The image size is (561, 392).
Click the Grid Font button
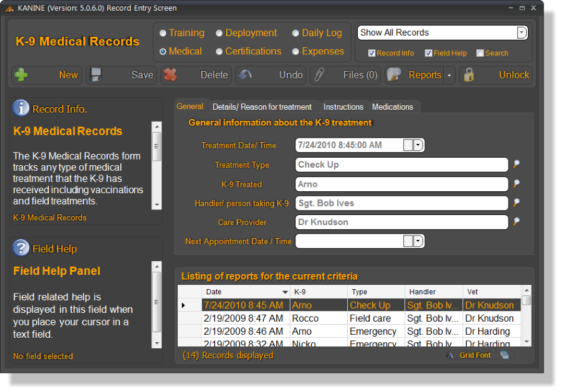469,355
